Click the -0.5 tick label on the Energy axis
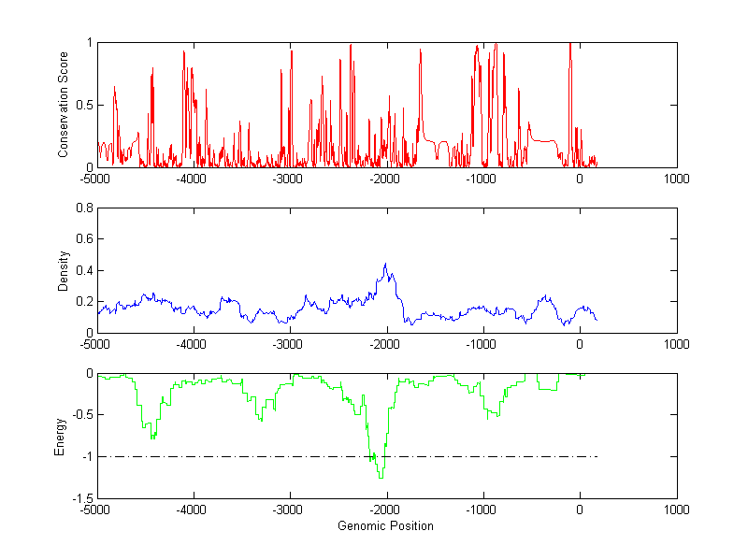 (x=81, y=415)
